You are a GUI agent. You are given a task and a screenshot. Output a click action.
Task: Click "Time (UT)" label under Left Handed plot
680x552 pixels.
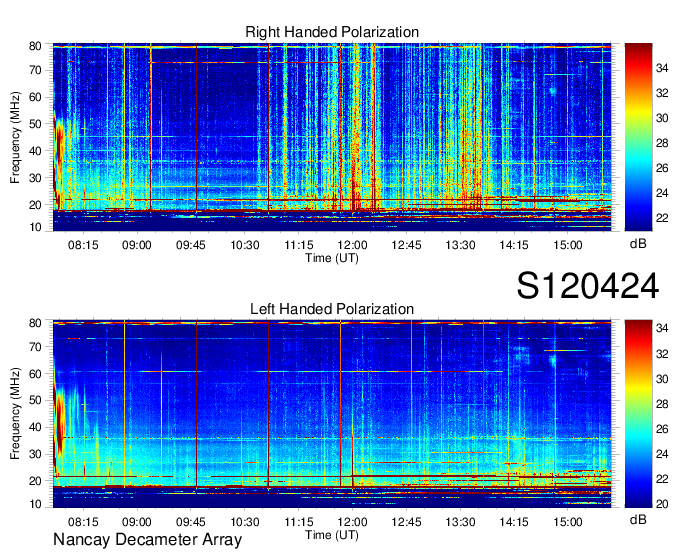point(332,535)
